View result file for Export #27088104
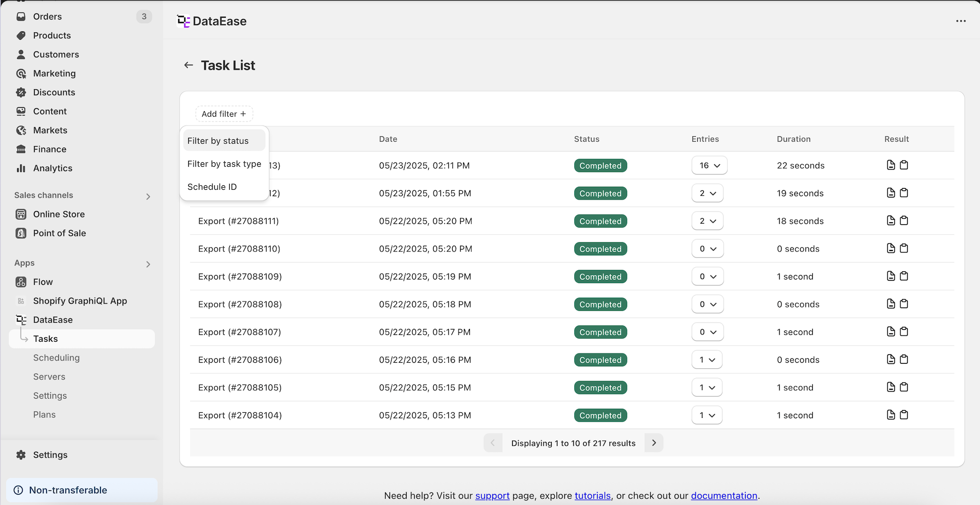This screenshot has width=980, height=505. click(891, 415)
